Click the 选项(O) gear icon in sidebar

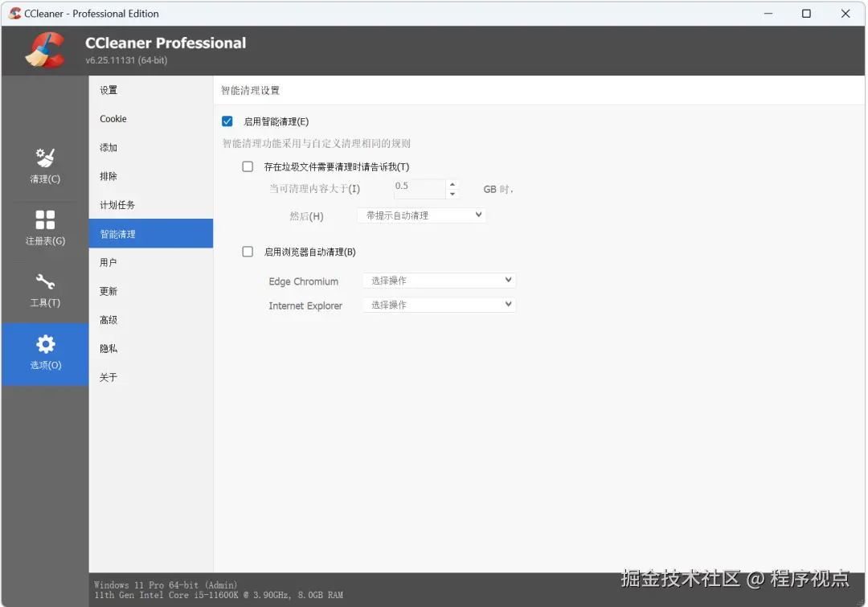point(44,354)
